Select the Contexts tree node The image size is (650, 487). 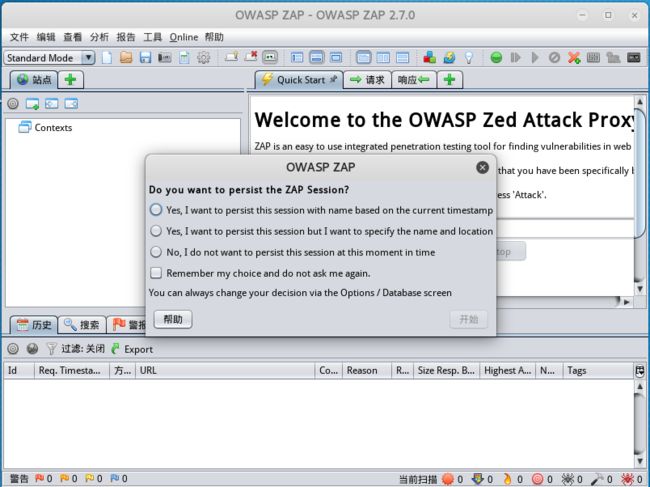click(x=46, y=127)
